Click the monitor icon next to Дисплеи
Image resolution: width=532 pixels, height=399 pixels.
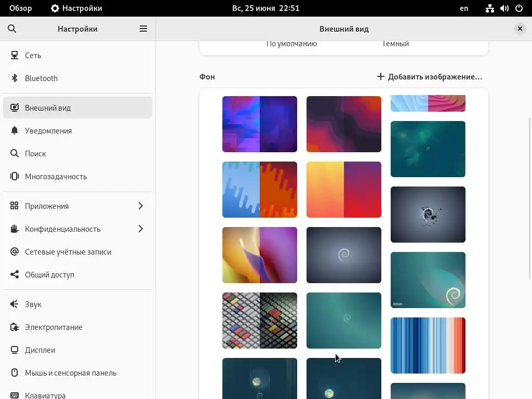click(14, 350)
